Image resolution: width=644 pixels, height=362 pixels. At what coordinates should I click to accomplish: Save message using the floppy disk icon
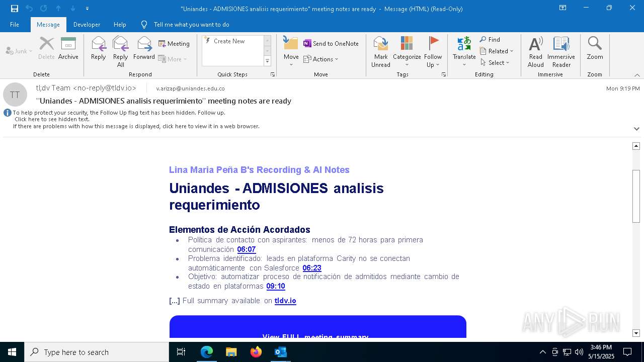tap(15, 9)
